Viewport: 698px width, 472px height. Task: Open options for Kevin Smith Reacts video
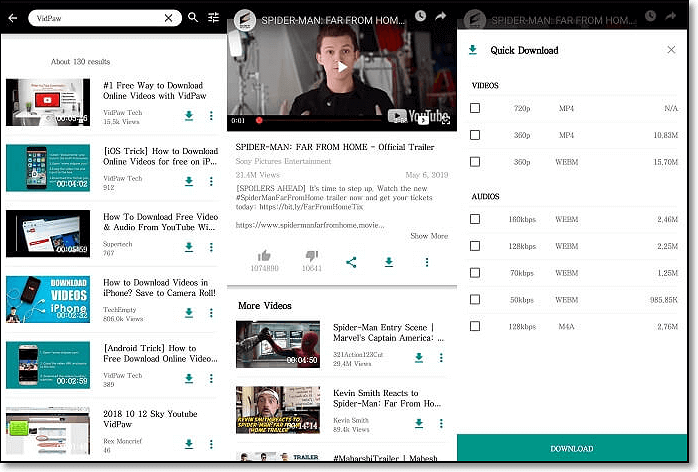pyautogui.click(x=441, y=423)
